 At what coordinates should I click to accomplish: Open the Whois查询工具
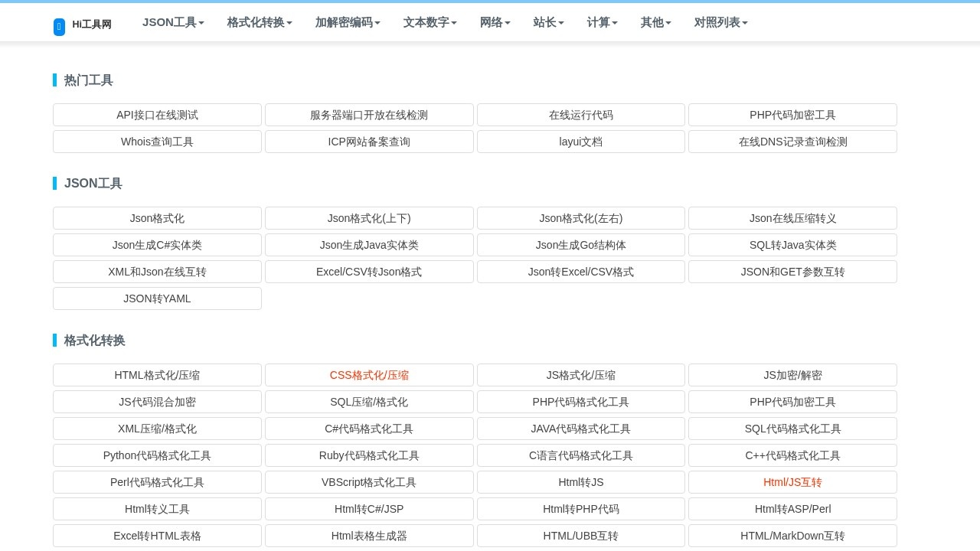pyautogui.click(x=157, y=142)
